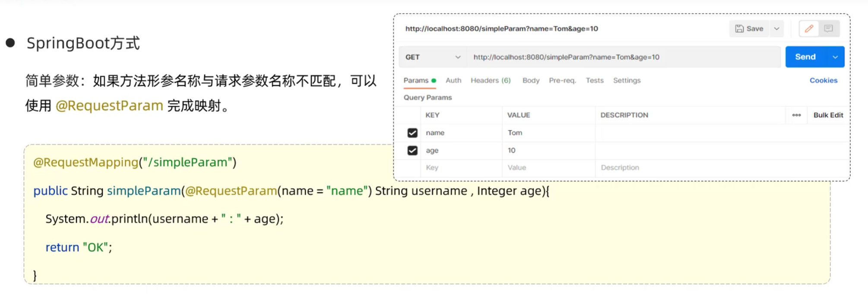Open the Settings tab

(x=627, y=80)
